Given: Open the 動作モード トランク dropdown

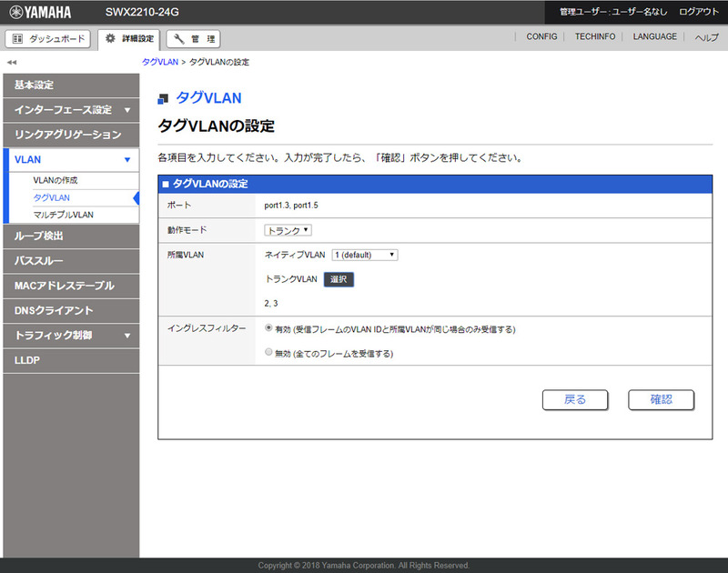Looking at the screenshot, I should coord(288,230).
